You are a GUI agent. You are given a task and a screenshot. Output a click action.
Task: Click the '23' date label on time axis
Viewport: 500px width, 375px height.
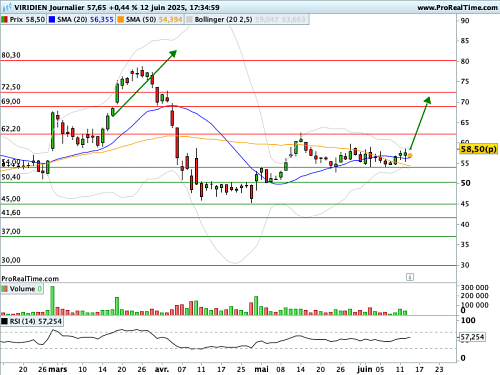(439, 369)
